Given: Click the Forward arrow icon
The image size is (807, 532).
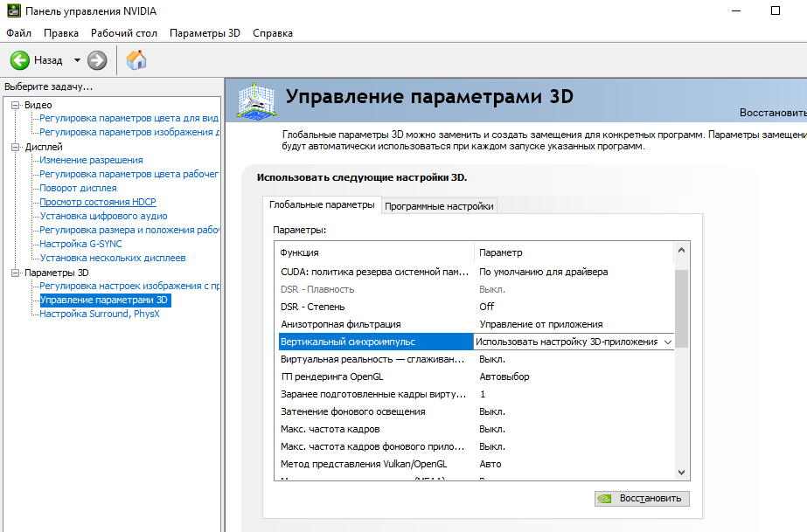Looking at the screenshot, I should [97, 60].
